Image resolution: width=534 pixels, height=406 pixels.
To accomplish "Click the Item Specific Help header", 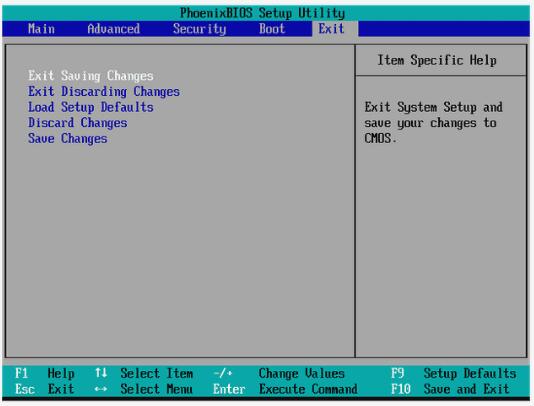I will pyautogui.click(x=437, y=60).
